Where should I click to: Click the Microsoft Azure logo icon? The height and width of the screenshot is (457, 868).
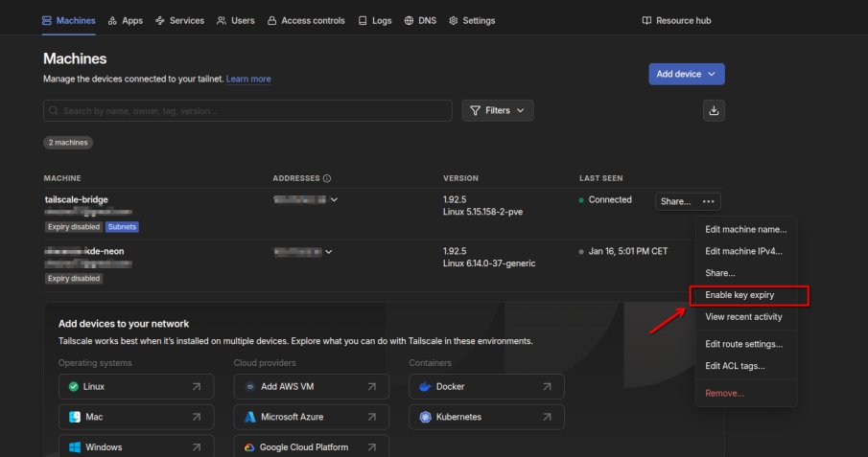(x=250, y=417)
